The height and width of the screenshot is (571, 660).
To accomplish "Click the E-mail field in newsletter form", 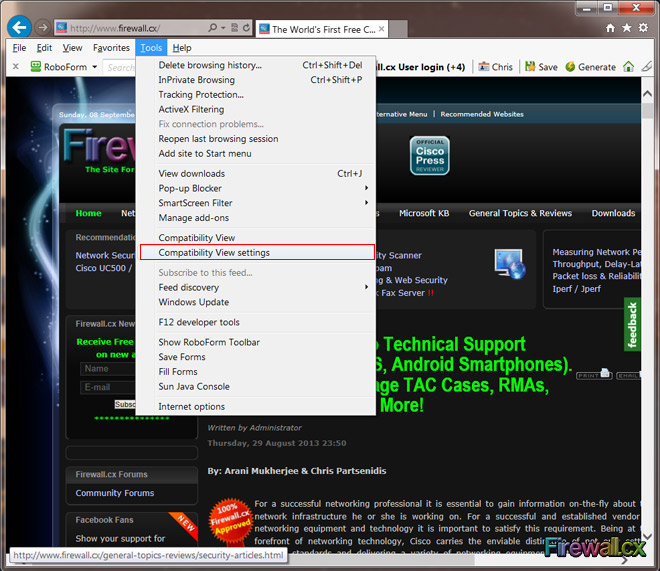I will 108,387.
